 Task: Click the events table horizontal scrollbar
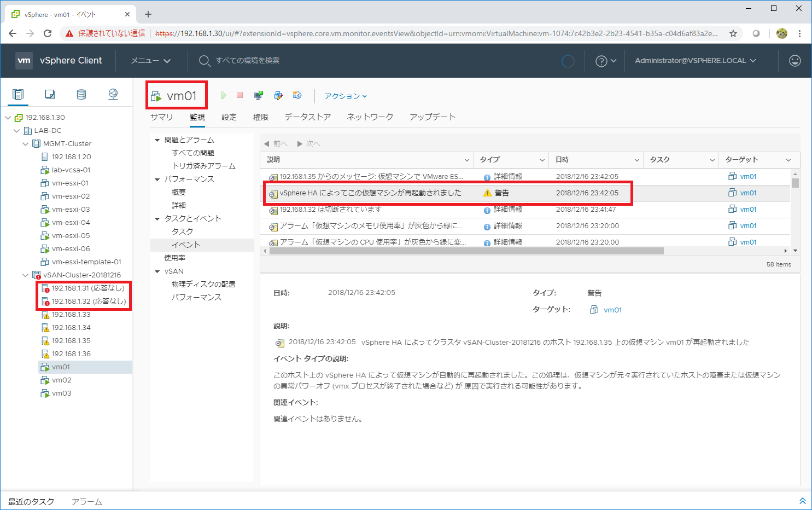466,251
